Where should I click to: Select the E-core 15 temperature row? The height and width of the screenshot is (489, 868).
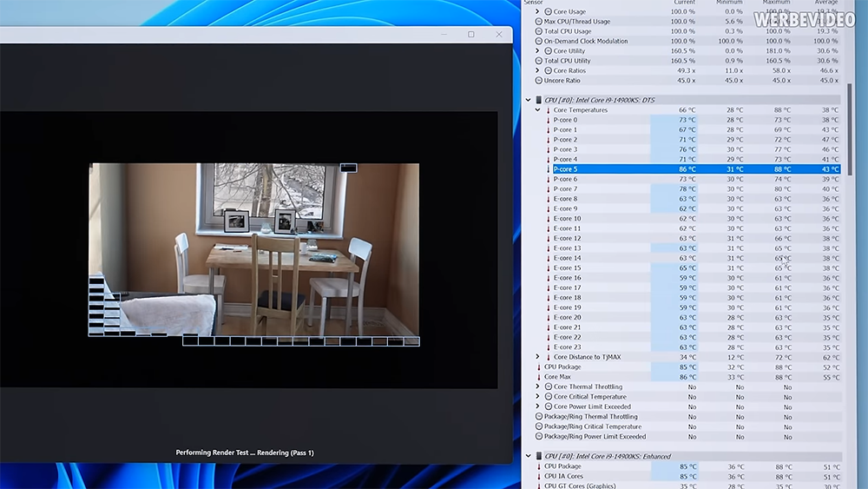[692, 268]
